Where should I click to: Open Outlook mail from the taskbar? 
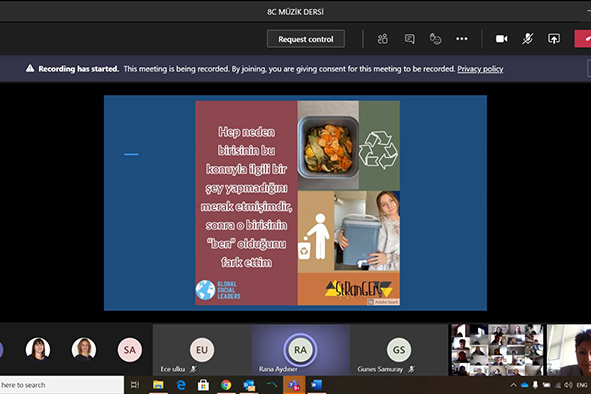tap(249, 385)
